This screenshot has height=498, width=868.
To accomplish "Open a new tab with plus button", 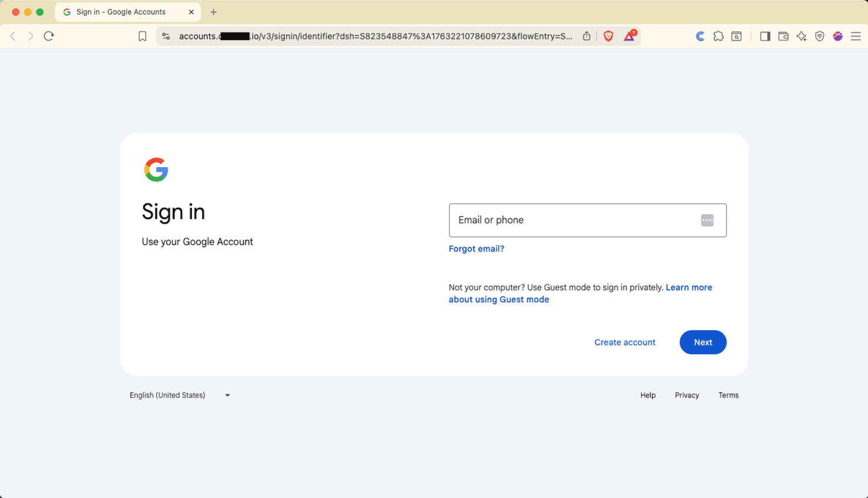I will pos(214,12).
